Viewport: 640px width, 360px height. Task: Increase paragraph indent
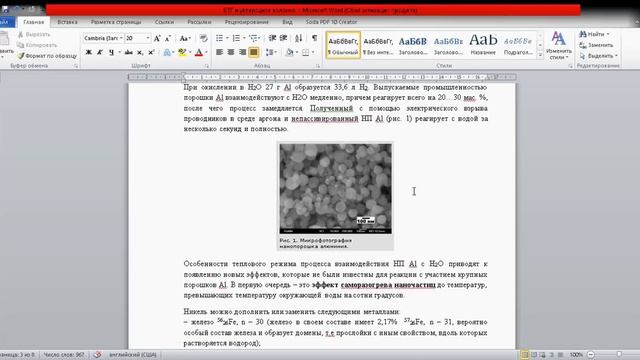tap(284, 38)
